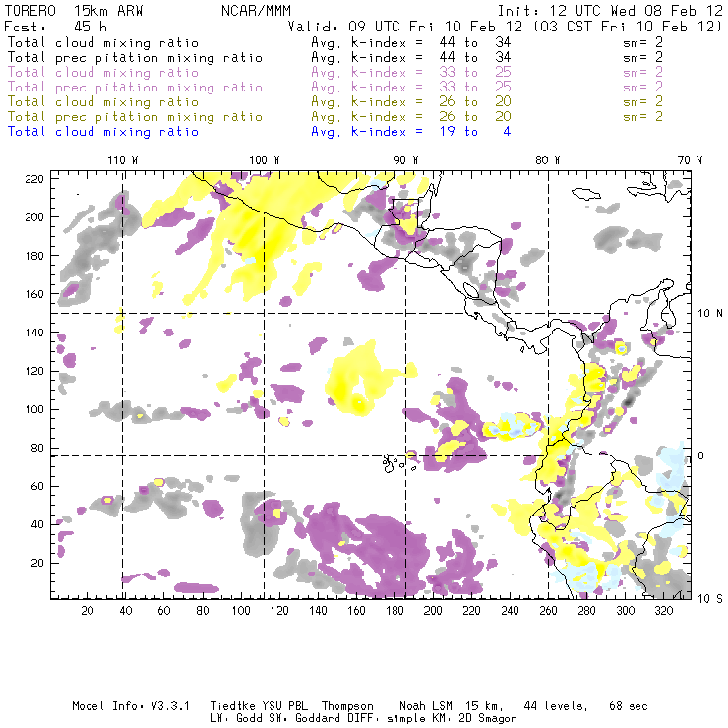Click the 'Valid: 09 UTC Fri 10 Feb 12' text
Image resolution: width=728 pixels, height=728 pixels.
tap(404, 27)
